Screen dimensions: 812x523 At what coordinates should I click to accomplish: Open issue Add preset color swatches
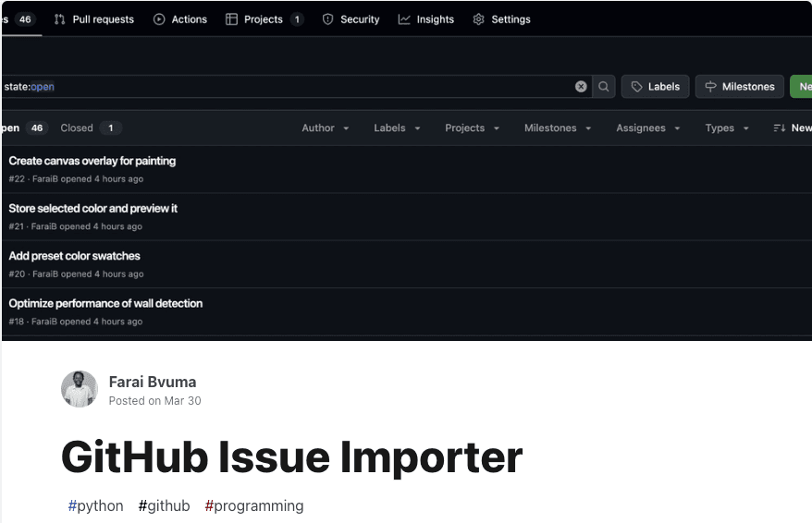tap(74, 256)
